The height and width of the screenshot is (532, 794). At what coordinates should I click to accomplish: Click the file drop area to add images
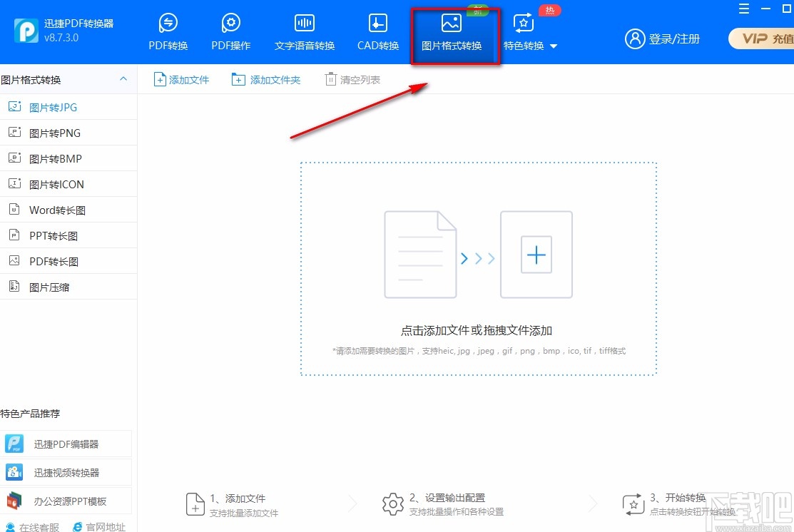477,269
